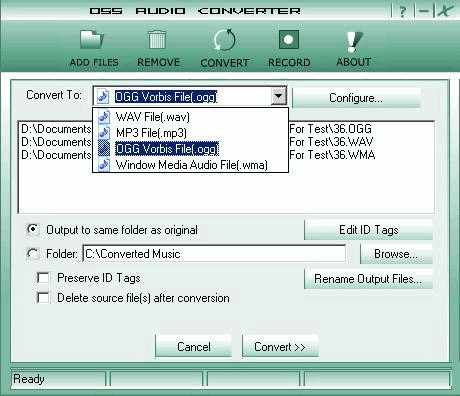Click the REMOVE toolbar label
460x396 pixels.
(x=158, y=62)
